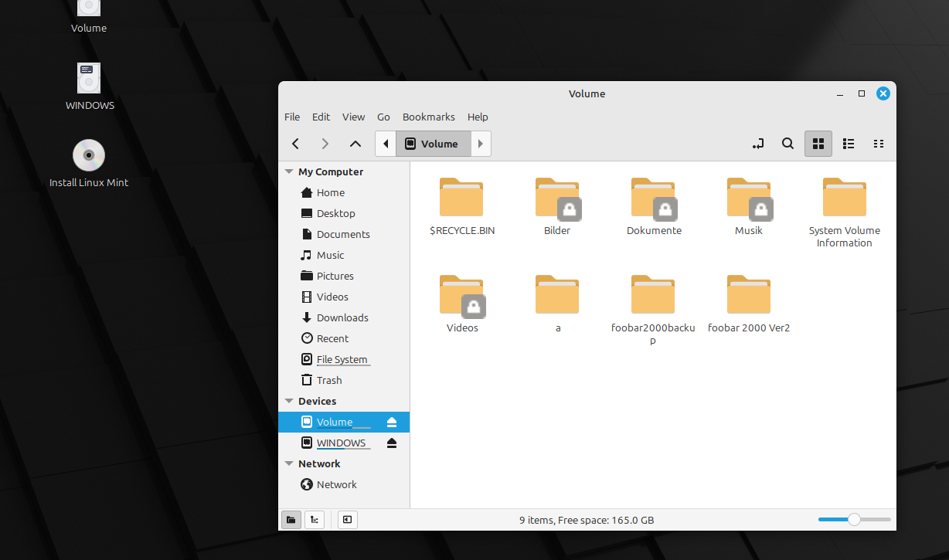Maximize the Volume window

coord(862,93)
